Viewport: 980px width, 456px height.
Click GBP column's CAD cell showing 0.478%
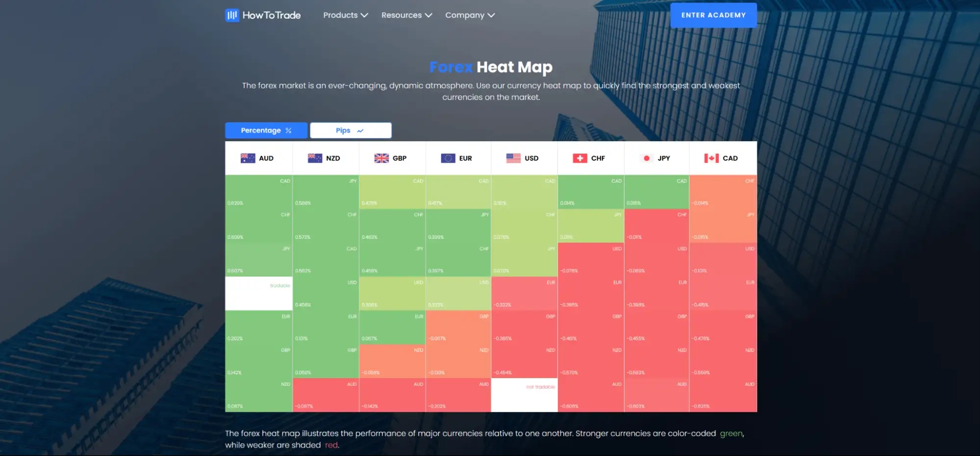click(392, 192)
